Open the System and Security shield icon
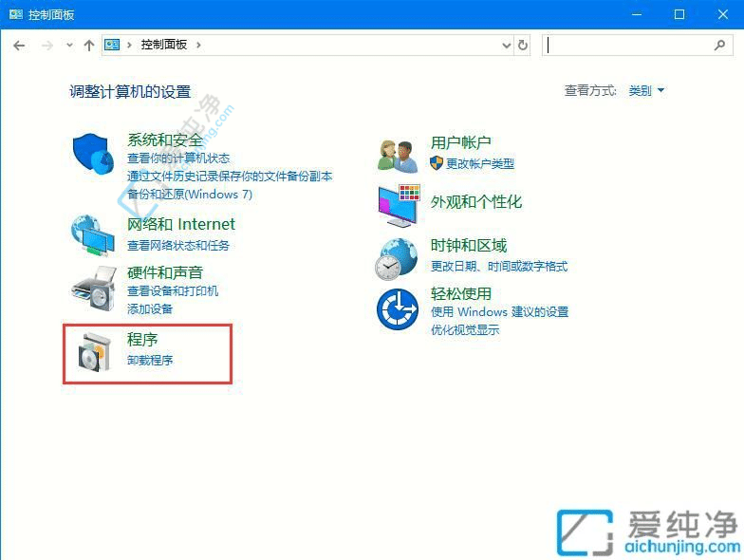This screenshot has height=560, width=744. point(93,154)
